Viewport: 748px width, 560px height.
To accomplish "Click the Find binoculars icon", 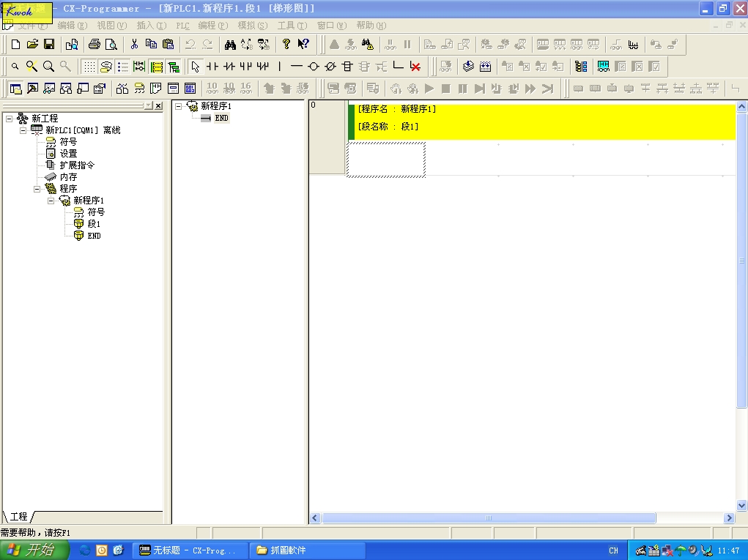I will 230,44.
